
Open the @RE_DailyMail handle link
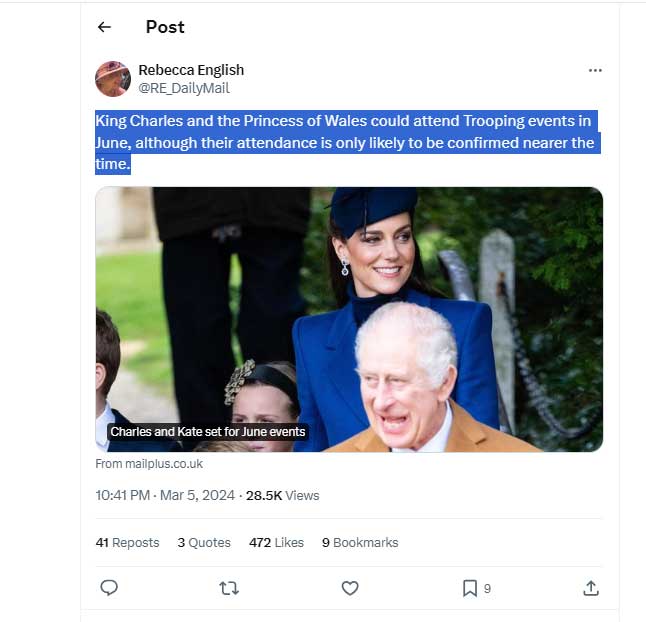pos(184,88)
